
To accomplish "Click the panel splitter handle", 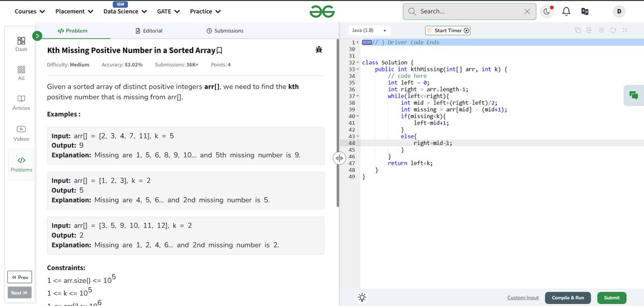I will click(x=339, y=158).
